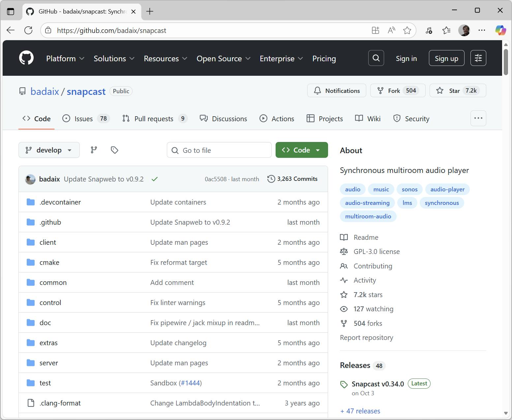The height and width of the screenshot is (420, 512).
Task: Add this page to favorites star
Action: 407,30
